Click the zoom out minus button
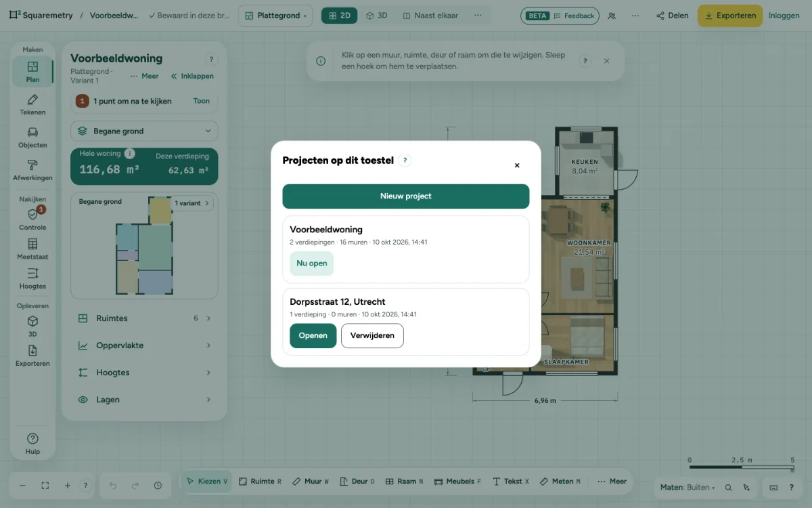Viewport: 812px width, 508px height. 22,485
